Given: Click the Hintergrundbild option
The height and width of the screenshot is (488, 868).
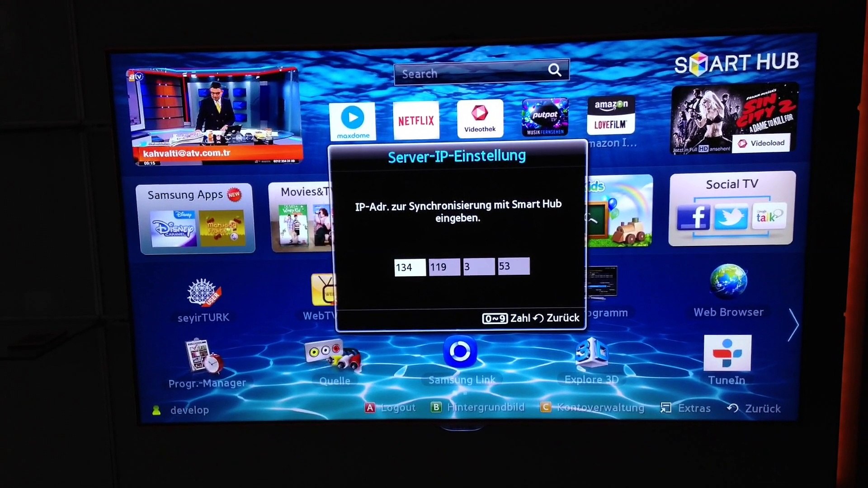Looking at the screenshot, I should pos(486,408).
